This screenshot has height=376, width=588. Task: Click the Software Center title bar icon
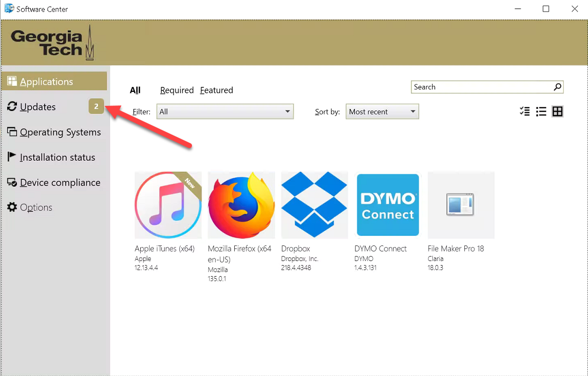(9, 8)
